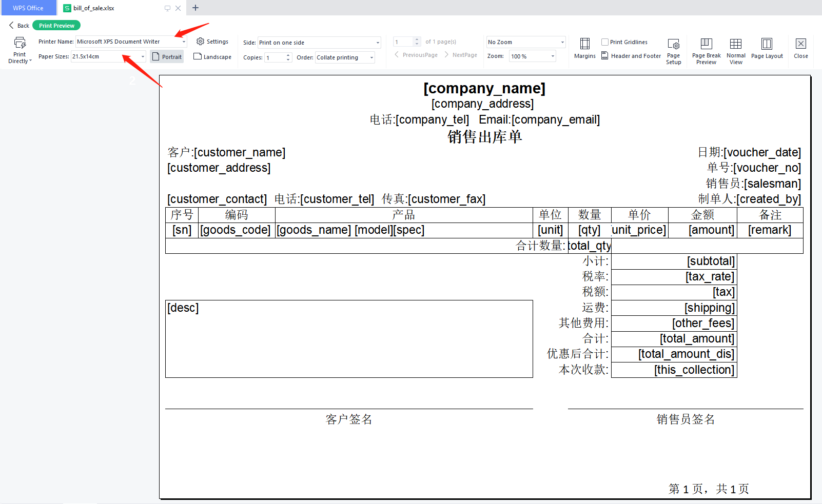Enable the Print Gridlines checkbox
This screenshot has width=822, height=504.
(x=605, y=42)
